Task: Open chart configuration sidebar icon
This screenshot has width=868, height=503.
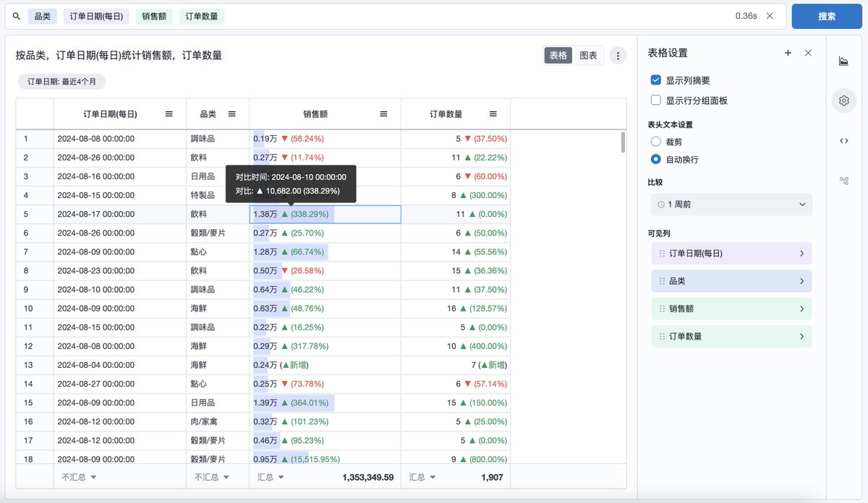Action: (x=843, y=61)
